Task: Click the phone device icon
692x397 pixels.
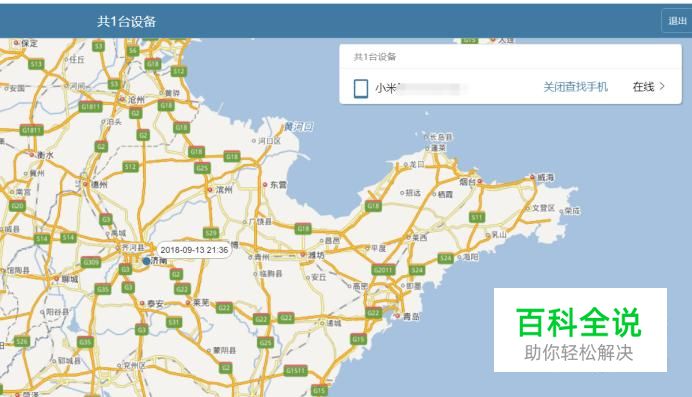Action: pos(361,88)
